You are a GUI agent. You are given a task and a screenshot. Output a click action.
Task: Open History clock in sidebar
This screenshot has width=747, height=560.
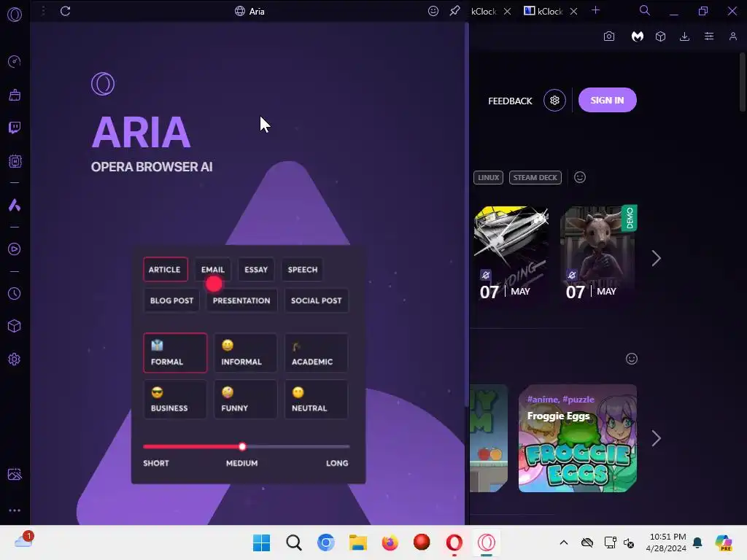pyautogui.click(x=15, y=293)
